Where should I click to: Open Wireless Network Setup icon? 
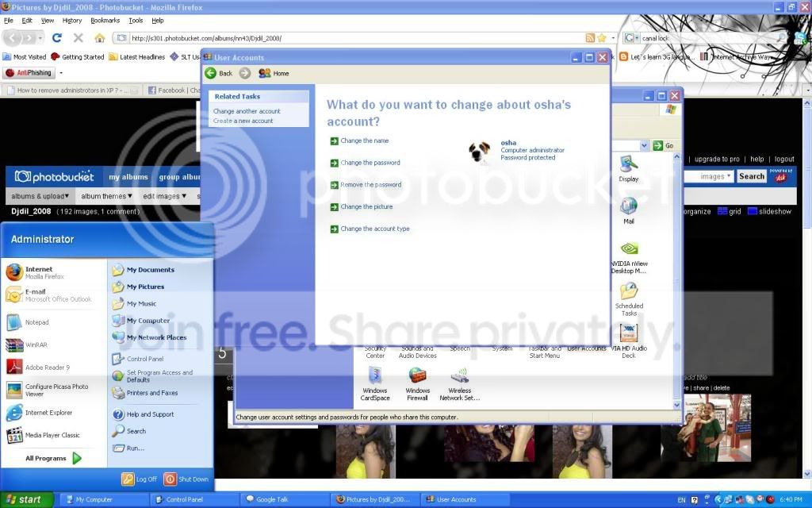coord(460,383)
